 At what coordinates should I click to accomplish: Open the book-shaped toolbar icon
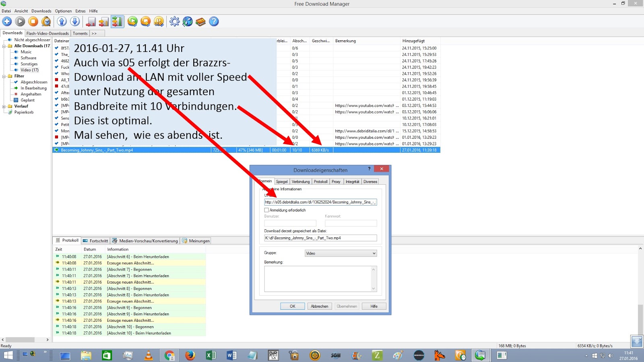pyautogui.click(x=200, y=22)
